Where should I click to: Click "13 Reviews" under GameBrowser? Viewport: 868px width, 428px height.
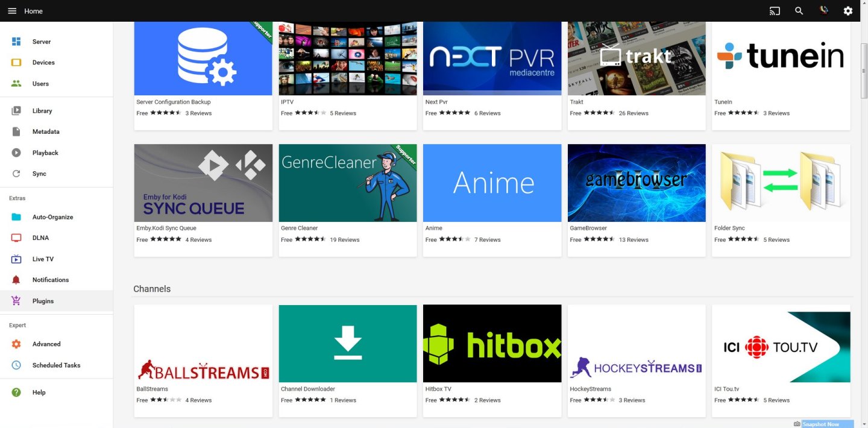[x=634, y=240]
